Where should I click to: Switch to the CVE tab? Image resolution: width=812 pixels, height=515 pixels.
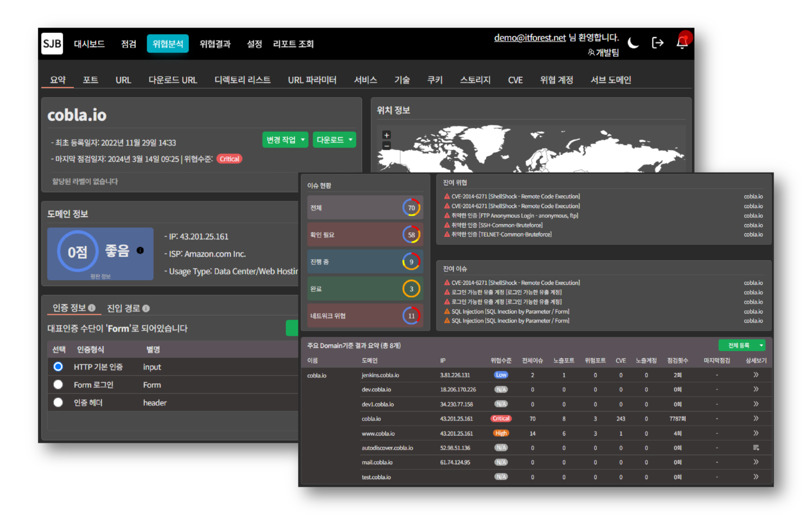pyautogui.click(x=515, y=80)
